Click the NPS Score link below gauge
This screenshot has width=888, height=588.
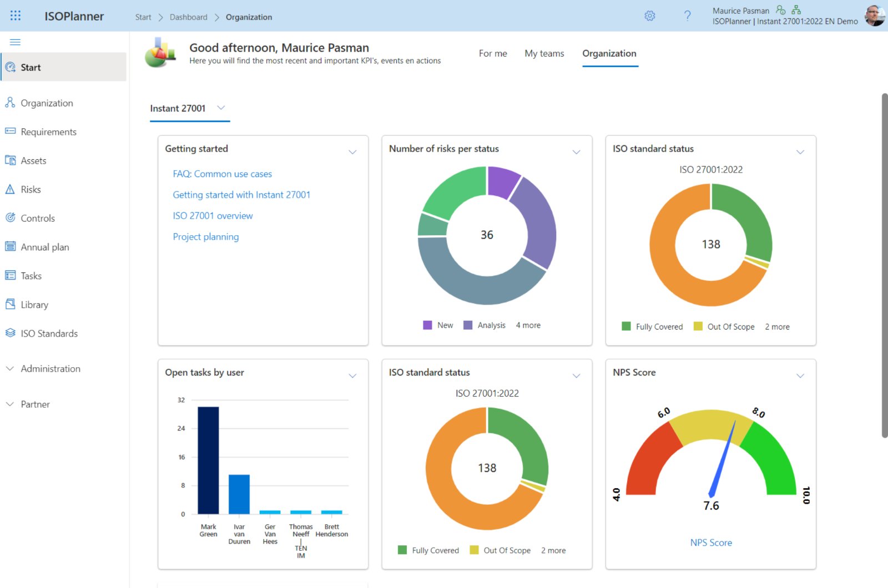[x=711, y=543]
